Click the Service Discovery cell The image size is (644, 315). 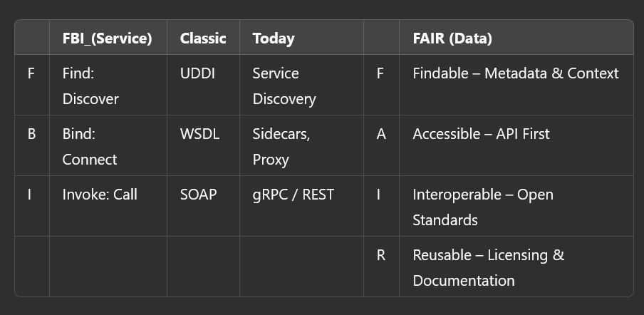[284, 86]
